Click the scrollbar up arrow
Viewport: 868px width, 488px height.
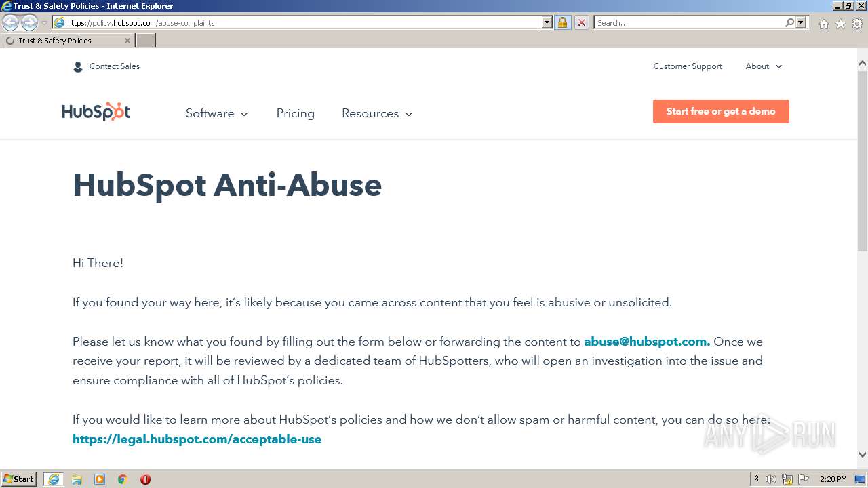863,64
